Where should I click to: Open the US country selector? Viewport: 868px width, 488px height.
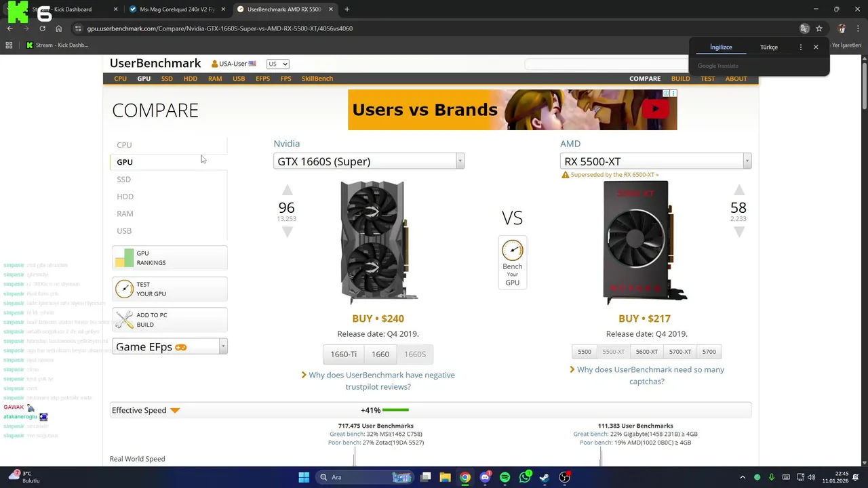pyautogui.click(x=277, y=64)
